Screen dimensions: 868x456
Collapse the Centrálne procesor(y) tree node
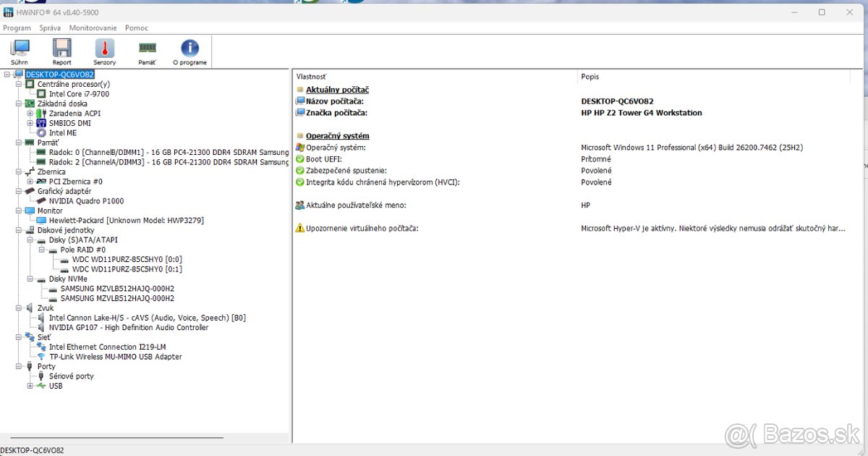pos(19,84)
